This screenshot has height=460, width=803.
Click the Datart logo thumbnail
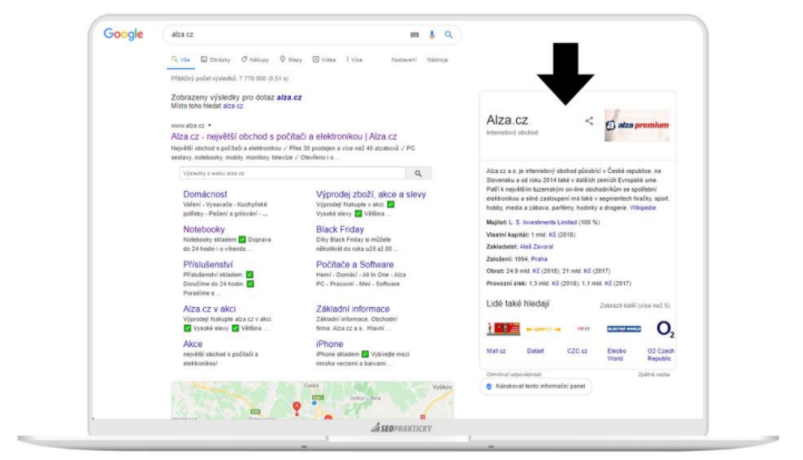coord(543,329)
